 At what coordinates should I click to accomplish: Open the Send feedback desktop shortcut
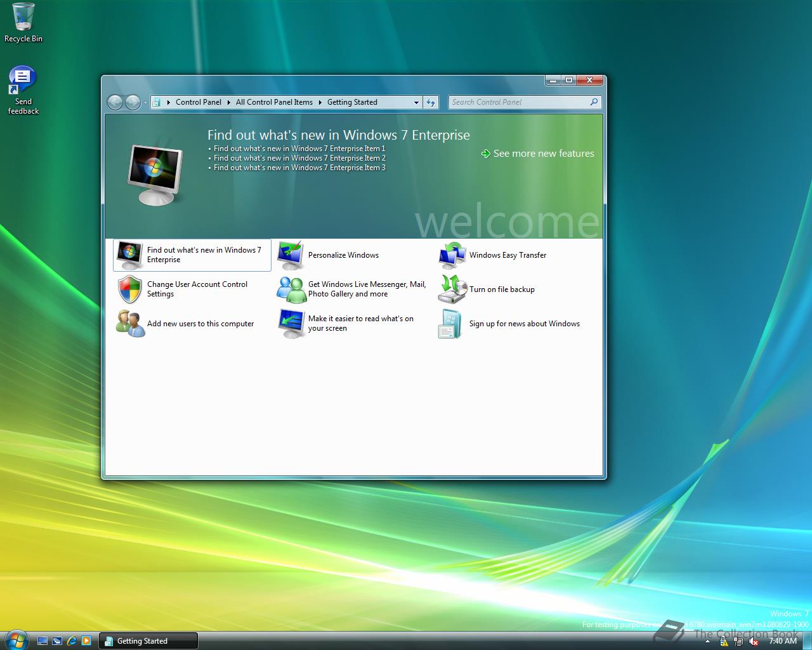tap(23, 91)
